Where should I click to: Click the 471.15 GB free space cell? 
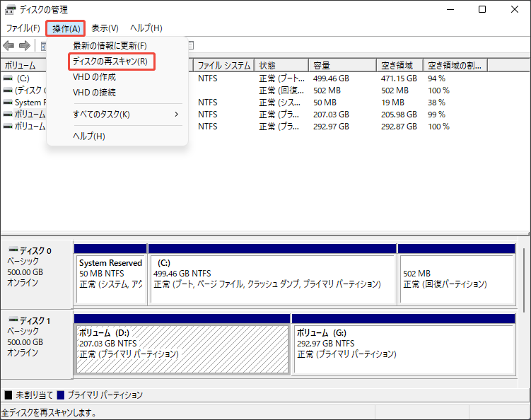[x=399, y=78]
